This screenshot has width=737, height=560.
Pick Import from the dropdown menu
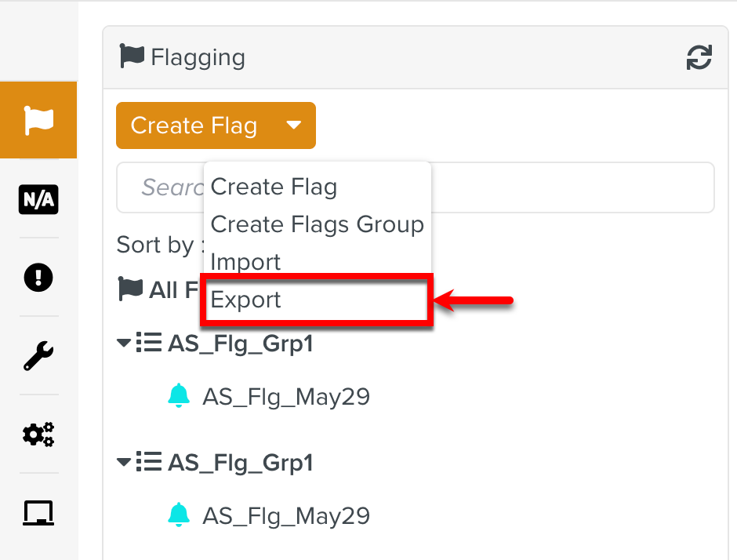(x=245, y=262)
